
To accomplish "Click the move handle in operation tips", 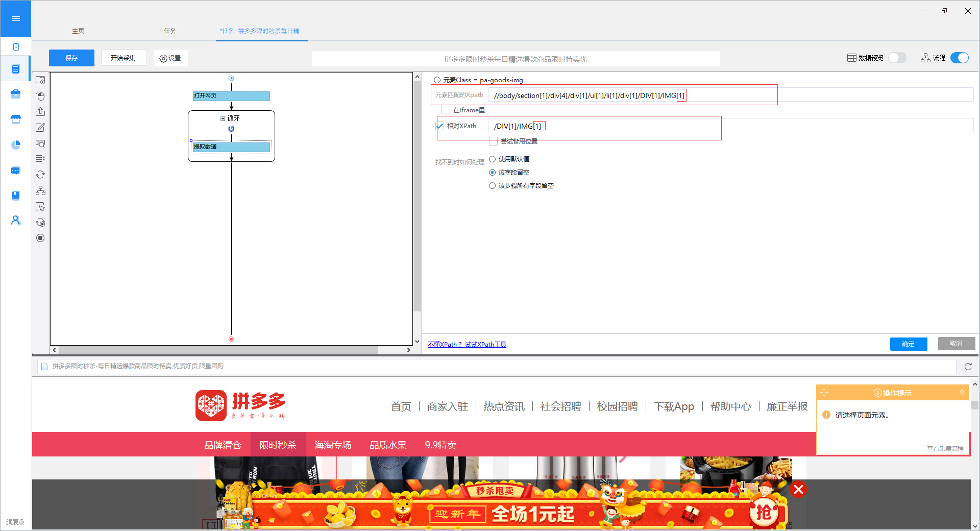I will point(824,393).
